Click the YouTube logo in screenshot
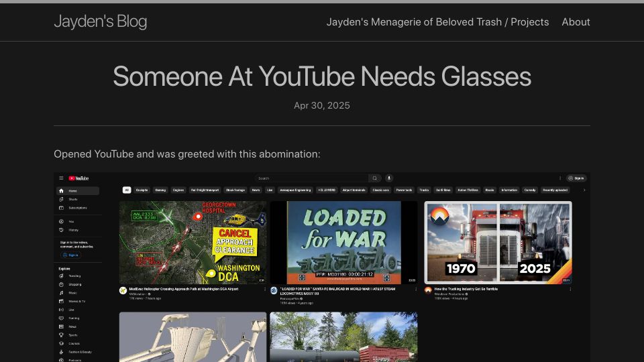This screenshot has height=362, width=644. 78,178
